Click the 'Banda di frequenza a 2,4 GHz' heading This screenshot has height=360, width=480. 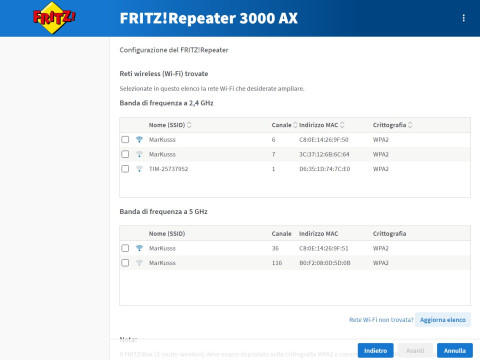[x=166, y=103]
